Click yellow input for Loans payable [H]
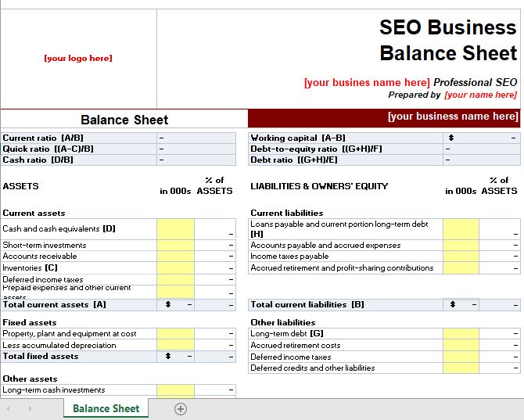 tap(461, 229)
